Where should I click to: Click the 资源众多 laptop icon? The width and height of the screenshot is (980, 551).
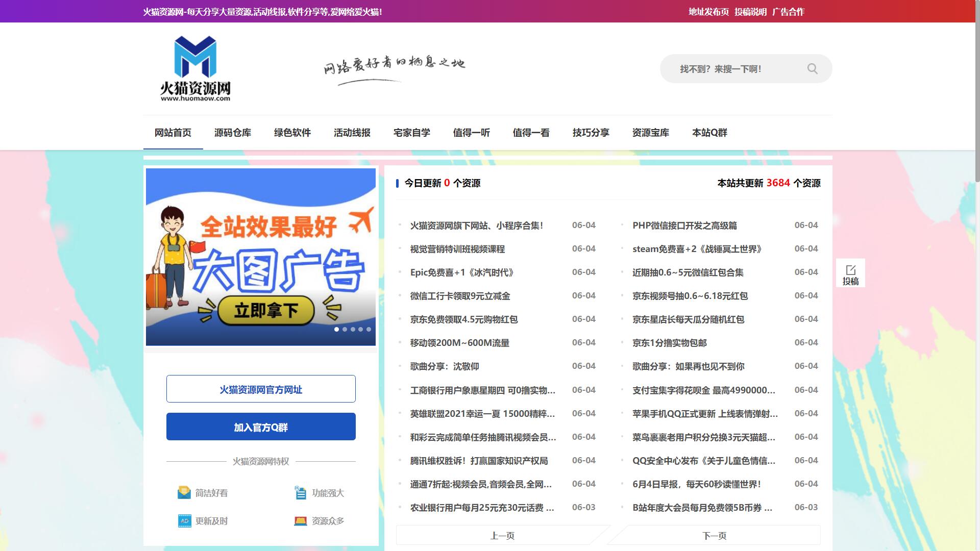click(x=301, y=521)
